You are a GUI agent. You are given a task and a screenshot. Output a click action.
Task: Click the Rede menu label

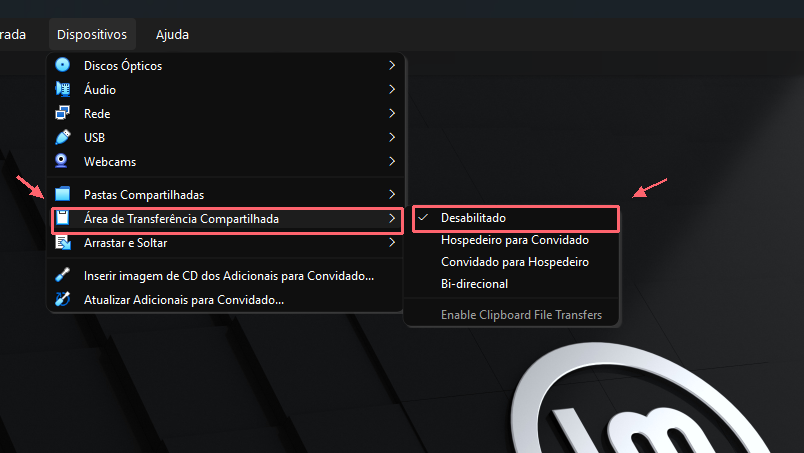[x=97, y=113]
